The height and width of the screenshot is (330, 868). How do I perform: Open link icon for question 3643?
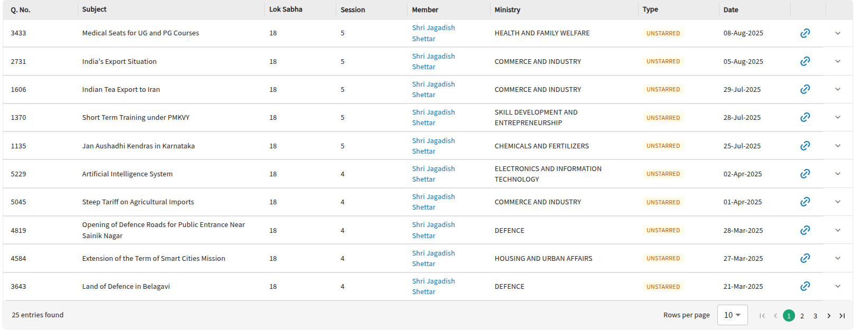click(x=805, y=286)
